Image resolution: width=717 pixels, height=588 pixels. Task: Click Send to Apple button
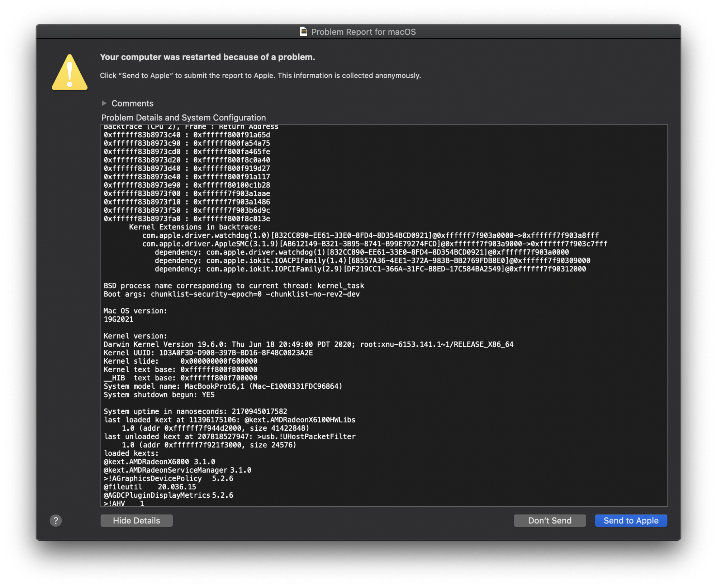coord(631,520)
